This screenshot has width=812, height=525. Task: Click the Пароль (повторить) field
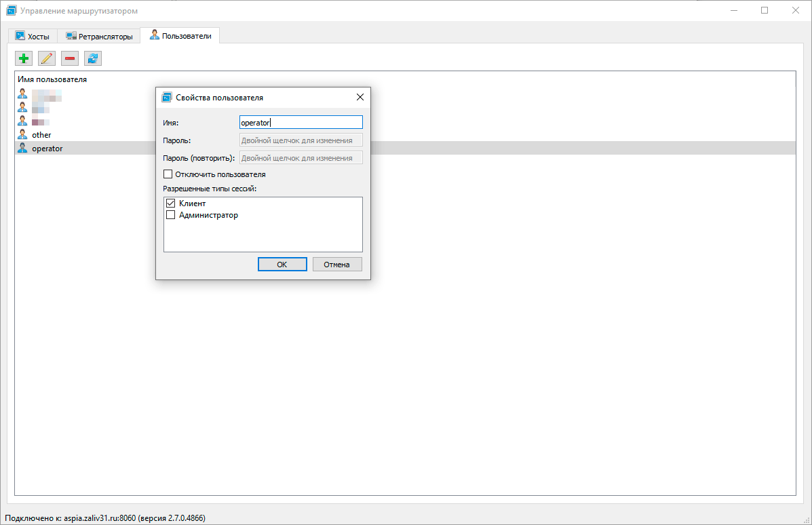pos(301,157)
